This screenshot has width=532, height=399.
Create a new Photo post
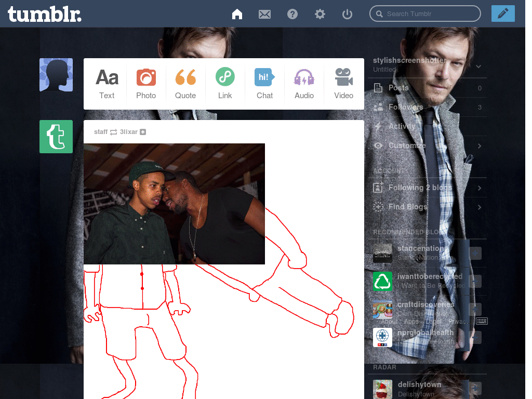(146, 84)
